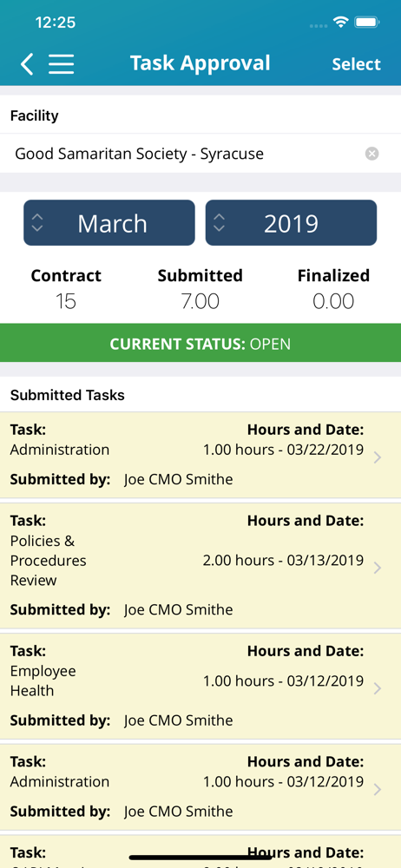Open the Administration task from 03/22/2019
Screen dimensions: 401x868
coord(200,455)
